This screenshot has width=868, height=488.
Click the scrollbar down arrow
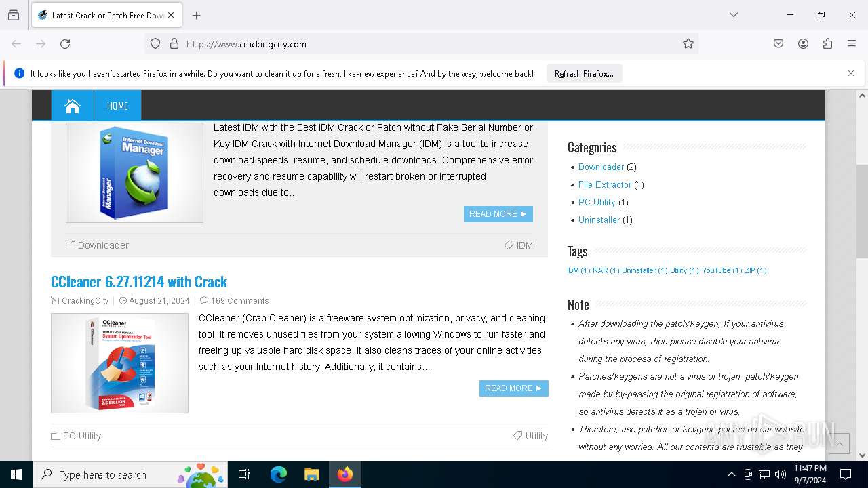pos(862,455)
